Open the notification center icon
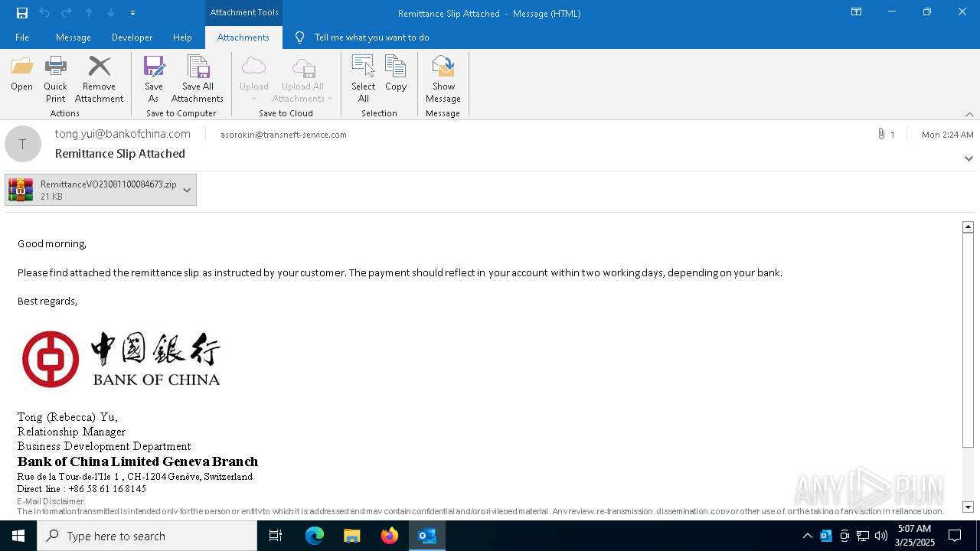The image size is (980, 551). 955,536
